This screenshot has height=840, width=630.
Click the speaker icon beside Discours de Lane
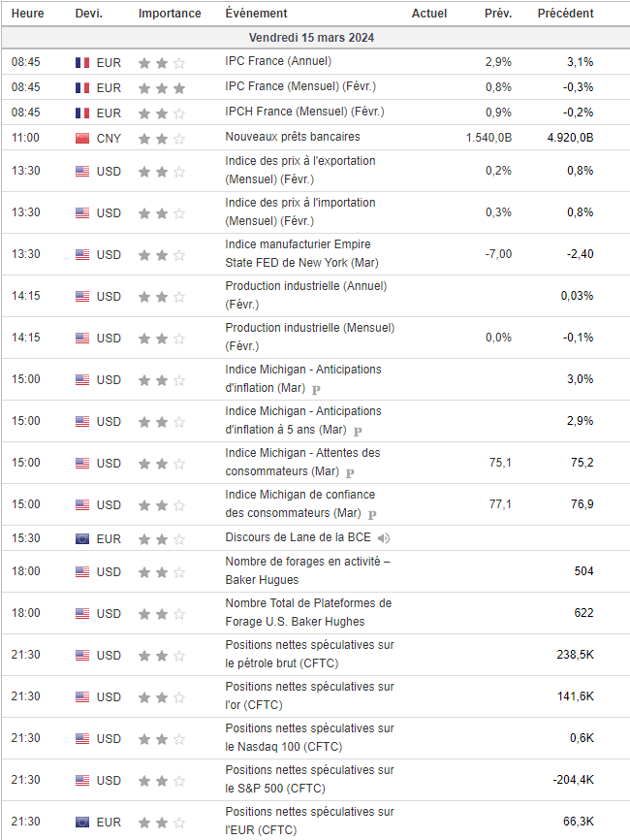pyautogui.click(x=384, y=538)
